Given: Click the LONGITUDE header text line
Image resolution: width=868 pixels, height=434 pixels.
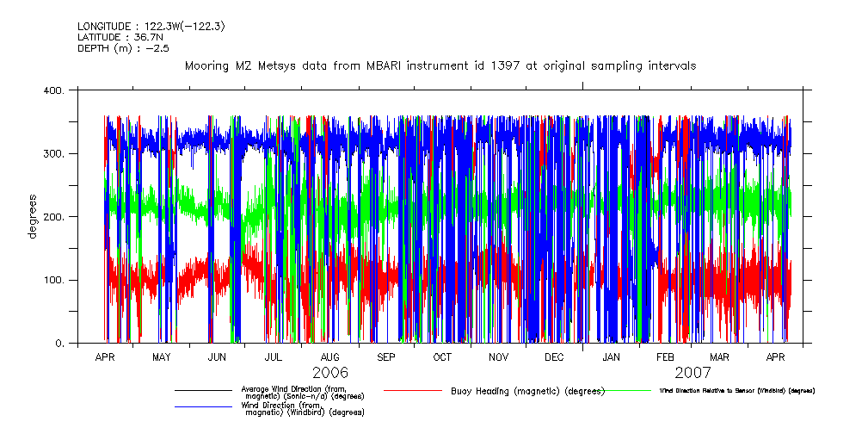Looking at the screenshot, I should tap(151, 26).
